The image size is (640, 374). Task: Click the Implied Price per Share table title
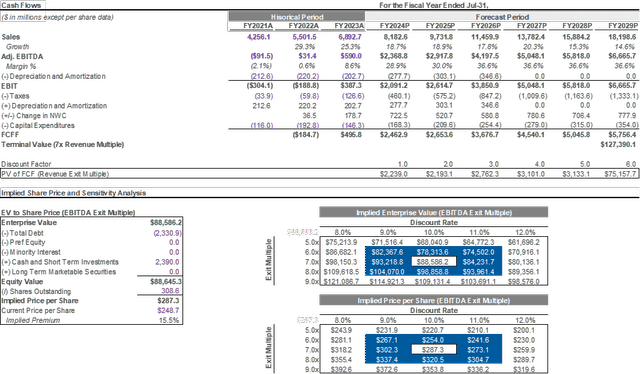coord(434,301)
